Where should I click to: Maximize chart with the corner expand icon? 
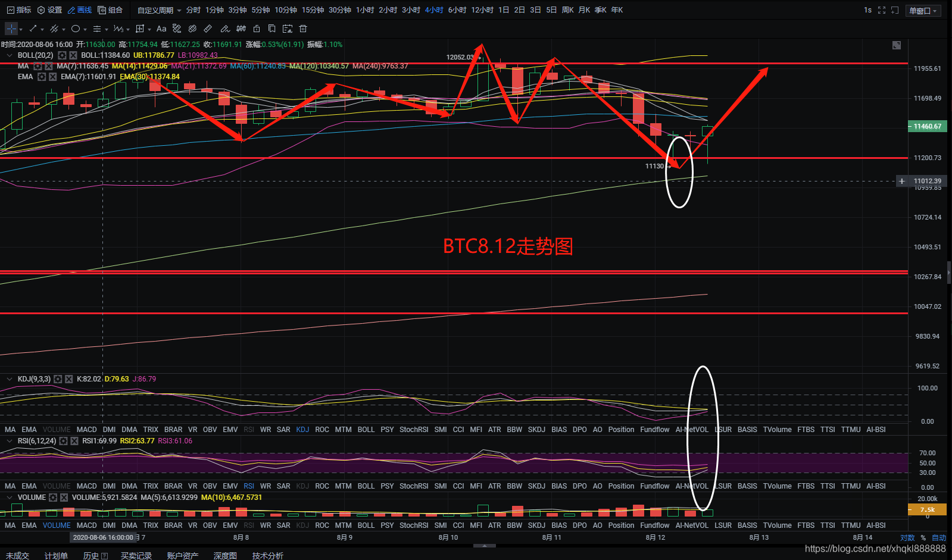897,45
